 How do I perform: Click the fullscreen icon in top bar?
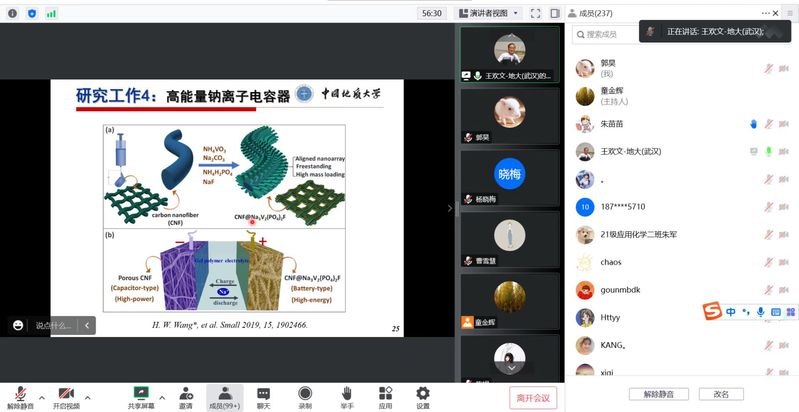(535, 13)
